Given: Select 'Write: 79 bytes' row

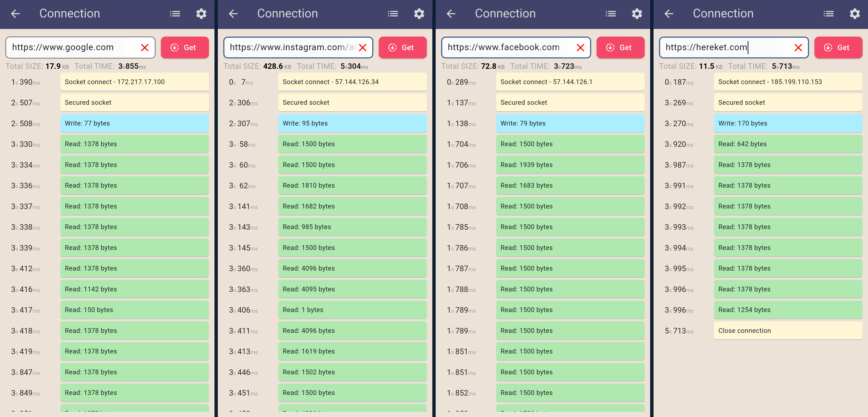Looking at the screenshot, I should [570, 123].
